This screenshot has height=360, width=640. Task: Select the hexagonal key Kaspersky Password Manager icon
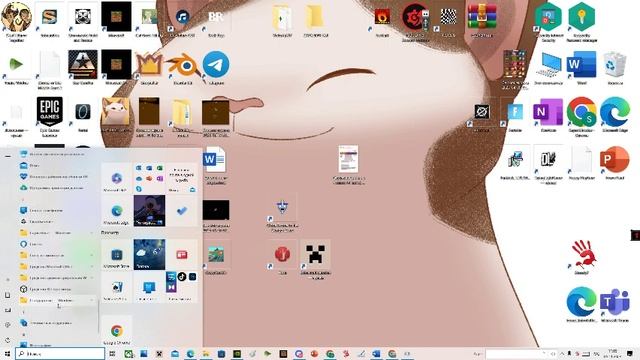581,17
